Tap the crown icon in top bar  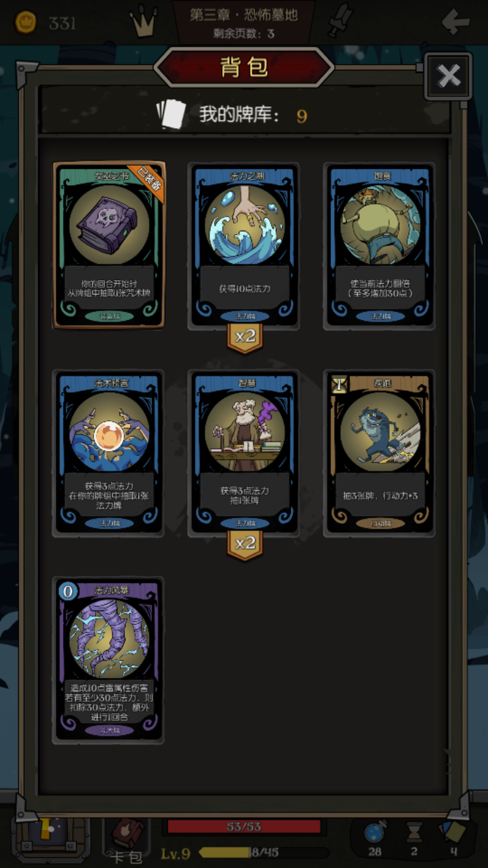pyautogui.click(x=143, y=23)
